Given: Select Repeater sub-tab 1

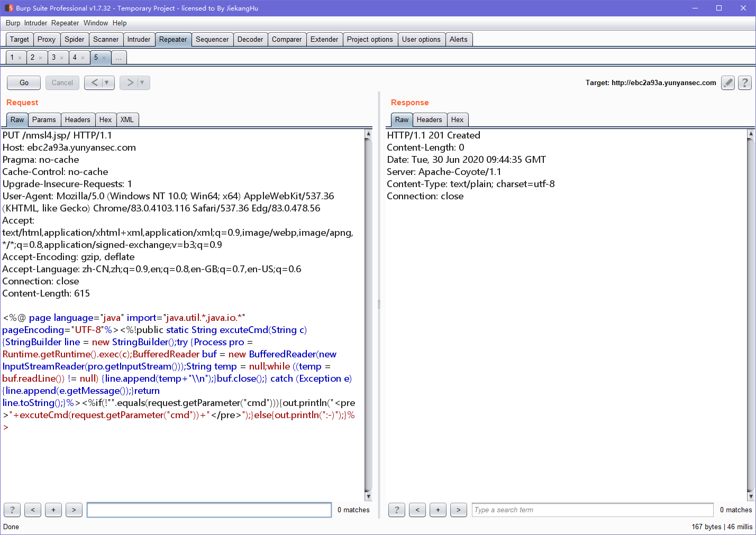Looking at the screenshot, I should point(12,58).
